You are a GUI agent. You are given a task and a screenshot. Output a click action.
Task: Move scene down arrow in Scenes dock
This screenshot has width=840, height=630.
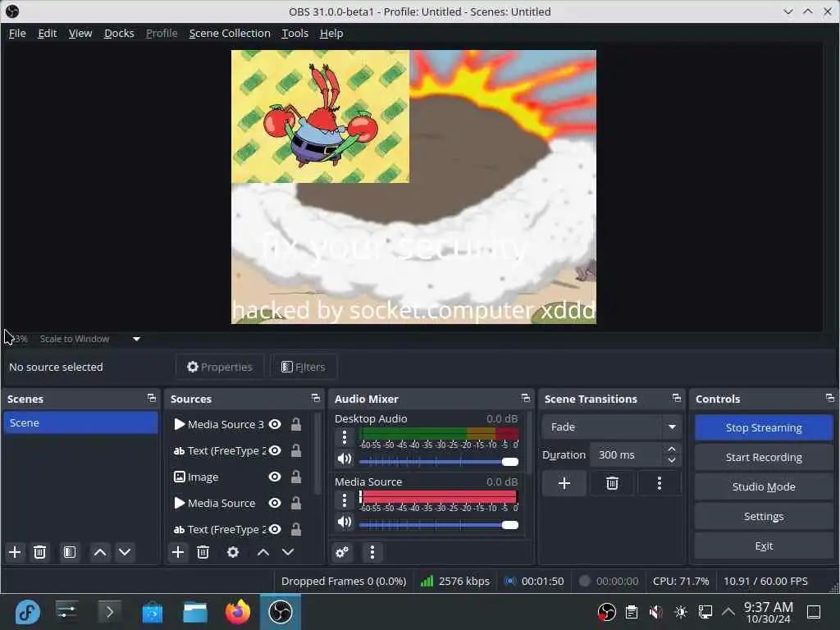pos(125,552)
